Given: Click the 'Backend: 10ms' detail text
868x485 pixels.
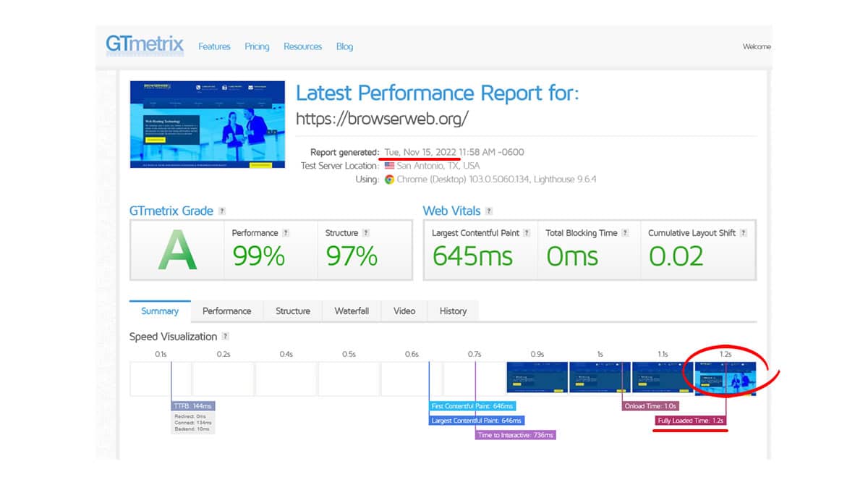Looking at the screenshot, I should pos(192,429).
